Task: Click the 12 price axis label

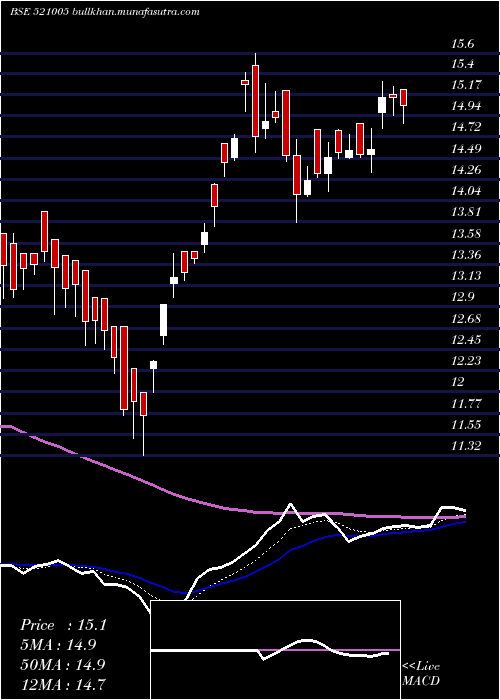Action: tap(458, 382)
